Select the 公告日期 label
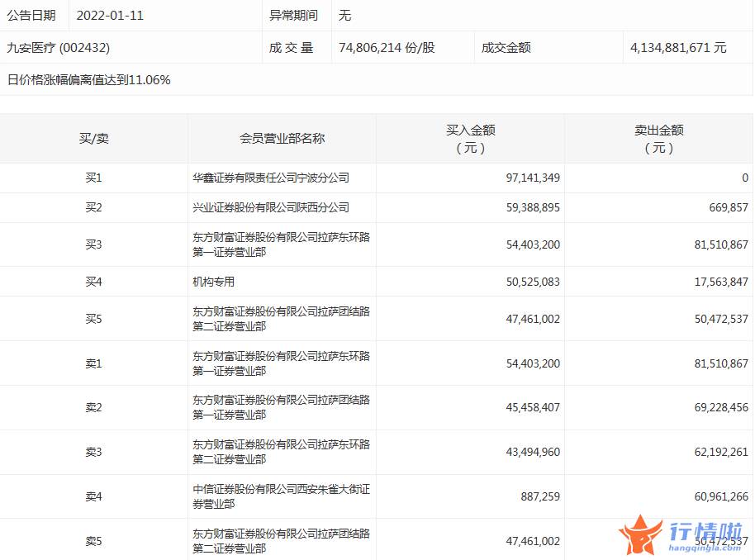 point(31,16)
